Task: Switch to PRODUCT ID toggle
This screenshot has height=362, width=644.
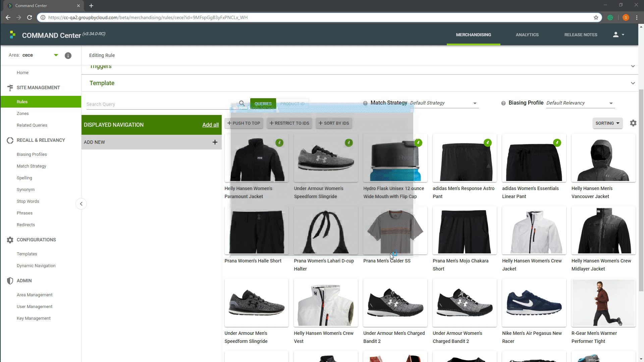Action: [292, 104]
